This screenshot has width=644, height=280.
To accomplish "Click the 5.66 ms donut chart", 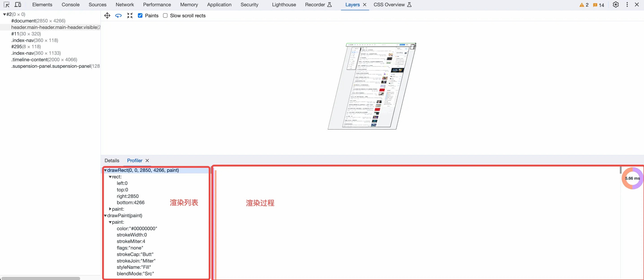I will (x=632, y=178).
